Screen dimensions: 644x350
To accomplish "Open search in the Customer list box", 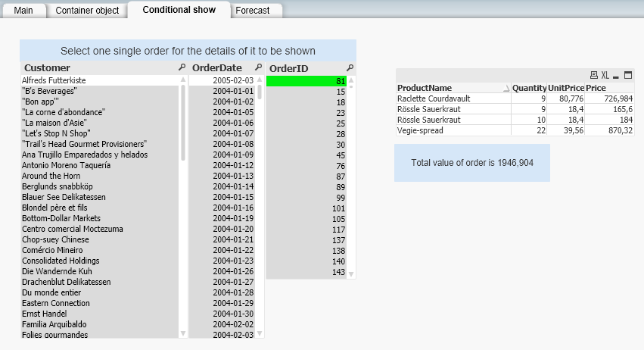I will point(182,67).
